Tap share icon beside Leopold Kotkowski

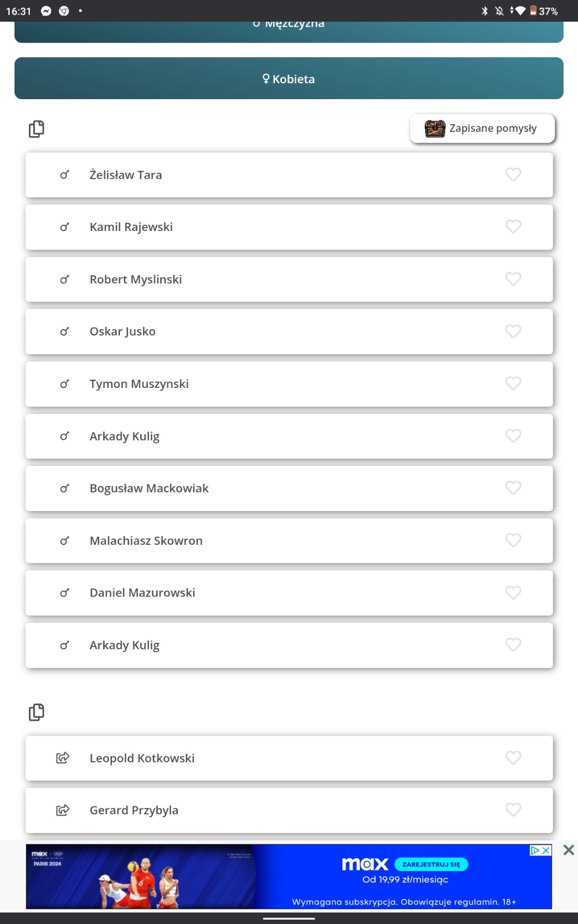tap(63, 758)
